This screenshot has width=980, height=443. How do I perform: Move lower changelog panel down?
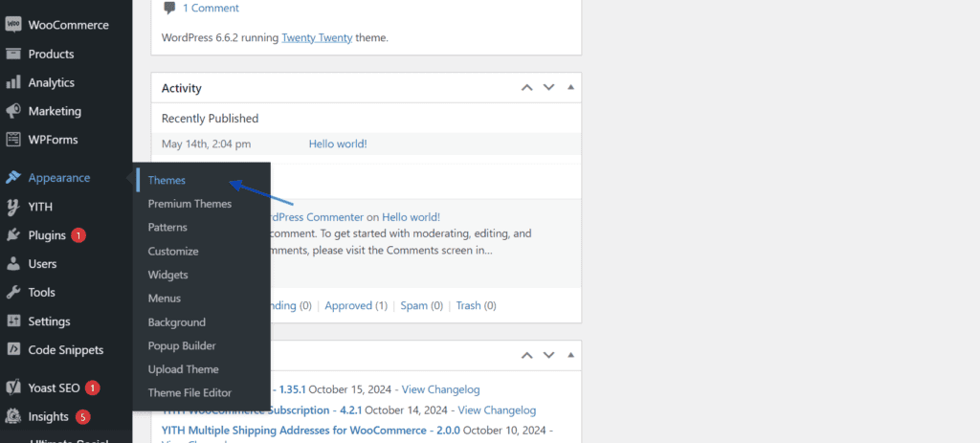[548, 355]
